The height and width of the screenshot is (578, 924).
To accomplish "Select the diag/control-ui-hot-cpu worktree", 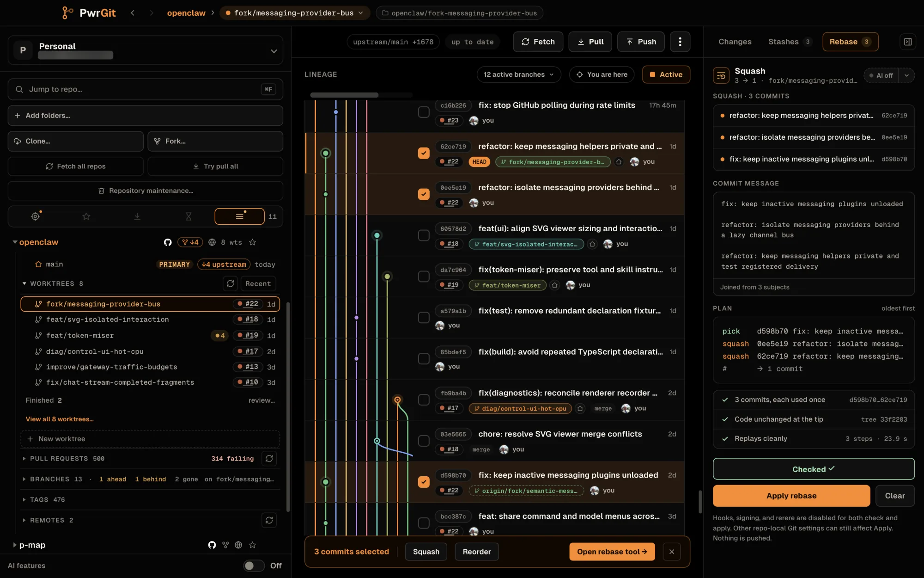I will pyautogui.click(x=150, y=351).
